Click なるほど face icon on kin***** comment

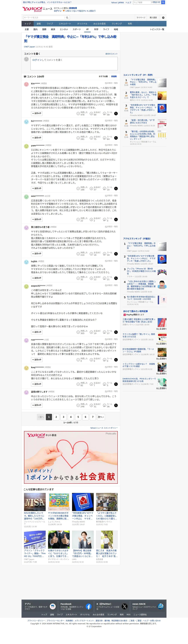pyautogui.click(x=91, y=114)
